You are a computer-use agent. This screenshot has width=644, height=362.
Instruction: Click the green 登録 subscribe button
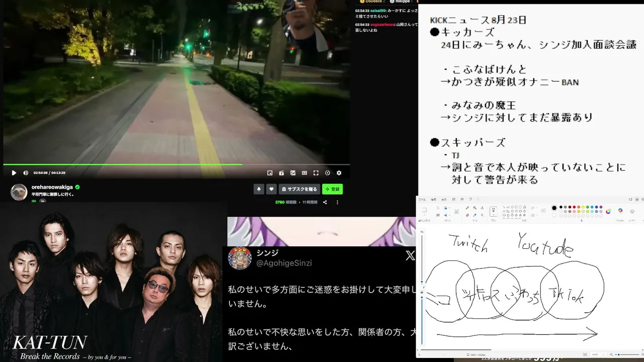[333, 189]
